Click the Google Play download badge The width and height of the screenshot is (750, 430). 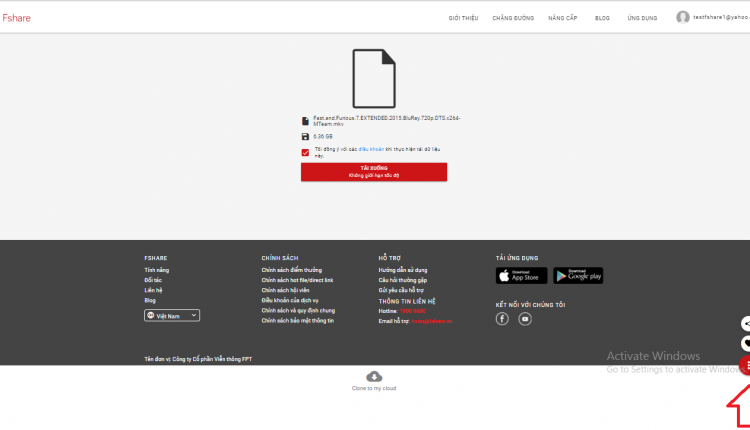[578, 276]
